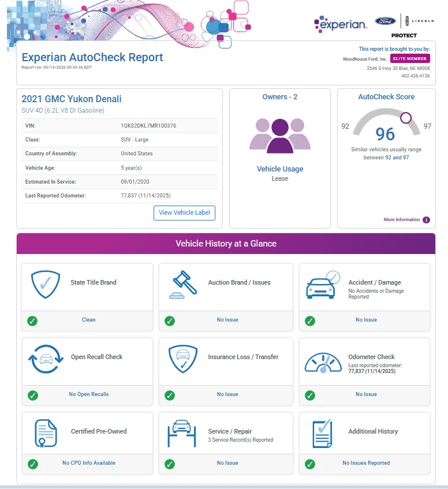448x489 pixels.
Task: Click the PROTECT logo text
Action: tap(404, 36)
